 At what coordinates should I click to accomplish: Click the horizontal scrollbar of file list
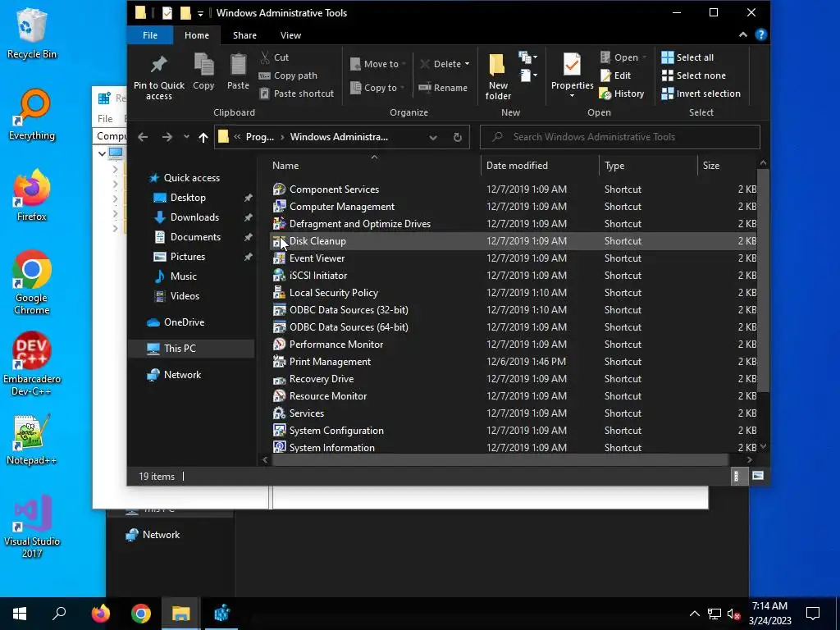coord(500,459)
